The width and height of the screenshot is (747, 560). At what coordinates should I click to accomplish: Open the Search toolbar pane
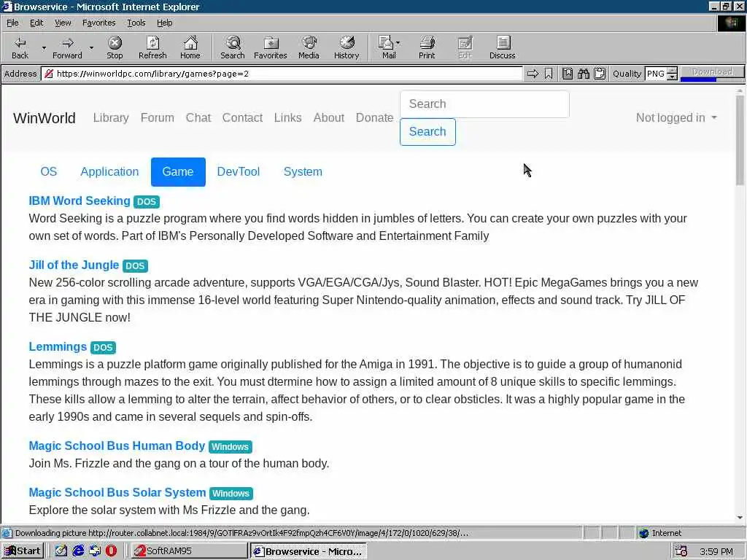(233, 47)
